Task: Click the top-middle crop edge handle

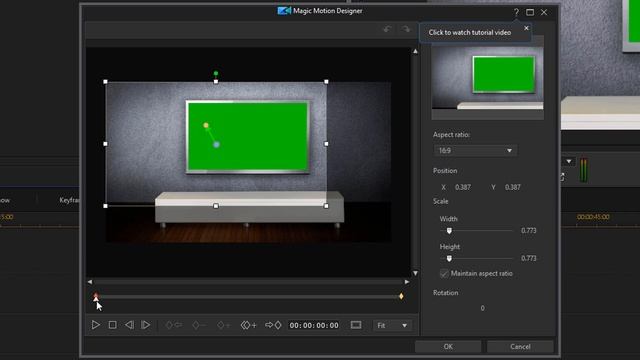Action: point(216,82)
